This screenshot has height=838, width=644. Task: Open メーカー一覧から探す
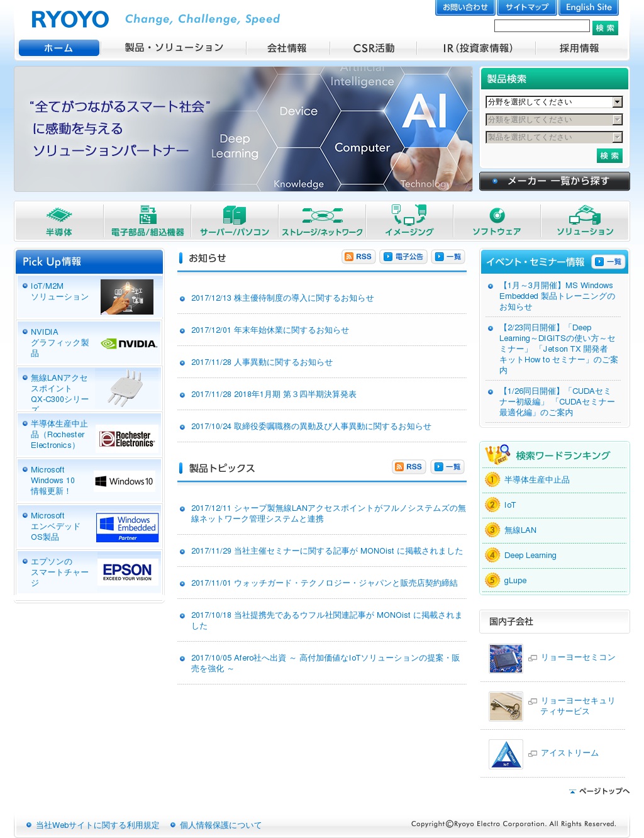pos(554,181)
